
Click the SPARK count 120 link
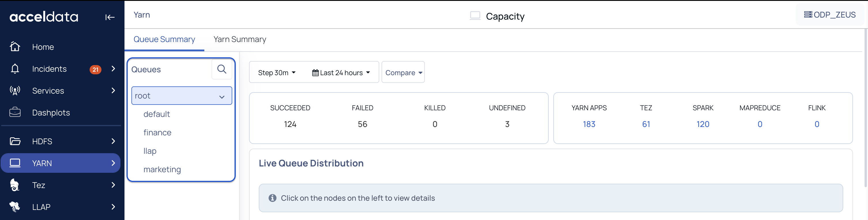(703, 124)
